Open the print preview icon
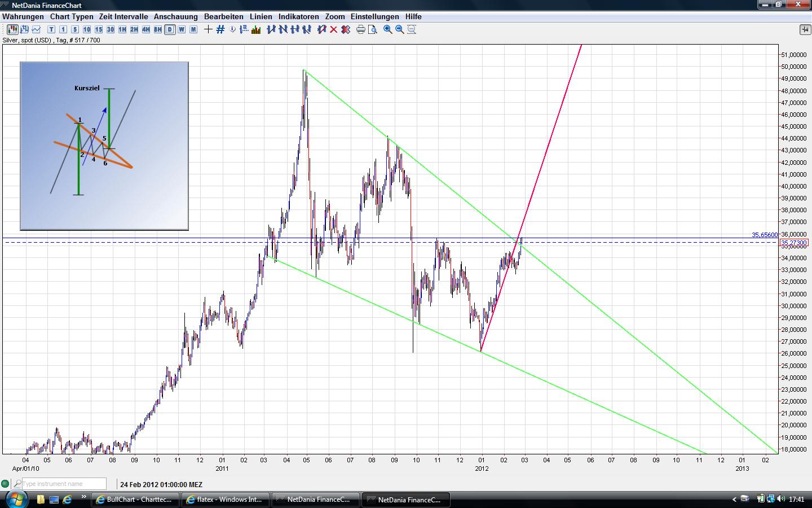The width and height of the screenshot is (812, 508). click(x=373, y=29)
